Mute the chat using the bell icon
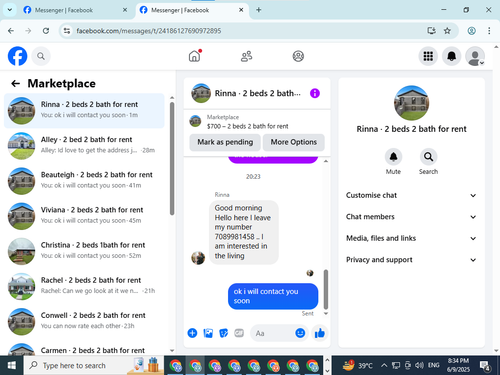The image size is (500, 375). (x=393, y=157)
